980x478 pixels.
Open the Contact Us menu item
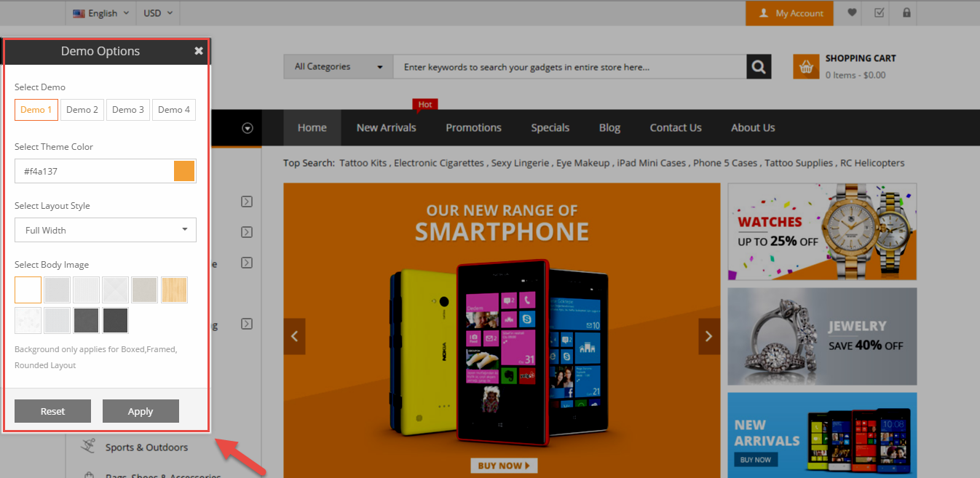coord(676,128)
